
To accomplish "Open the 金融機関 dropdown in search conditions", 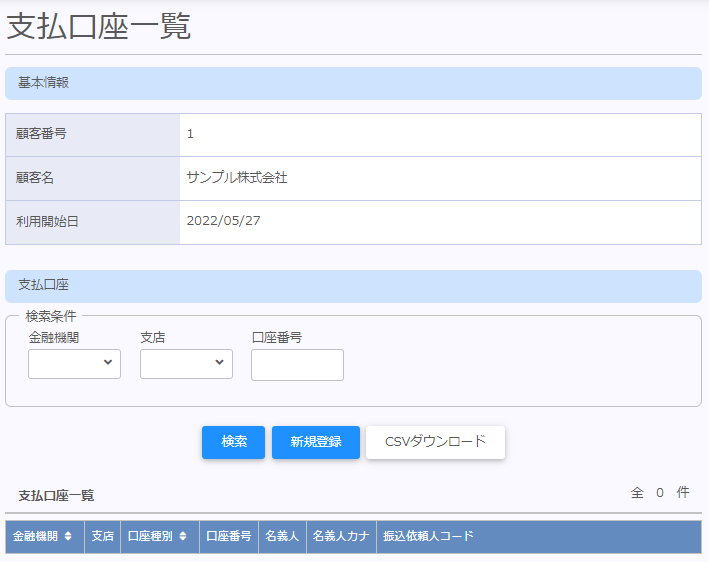I will [x=74, y=364].
